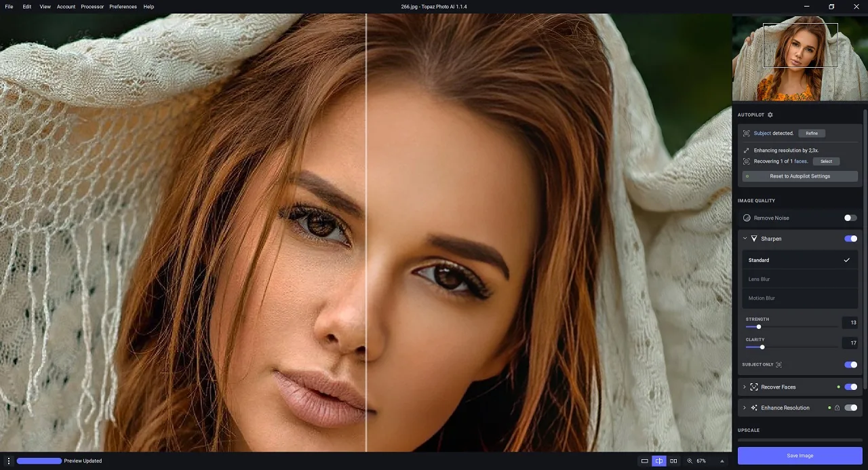Enable the Remove Noise toggle
Viewport: 868px width, 470px height.
click(850, 218)
